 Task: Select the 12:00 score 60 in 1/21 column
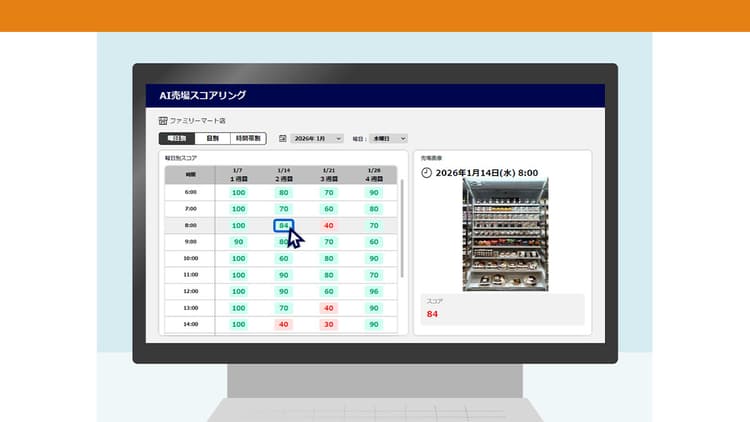329,291
